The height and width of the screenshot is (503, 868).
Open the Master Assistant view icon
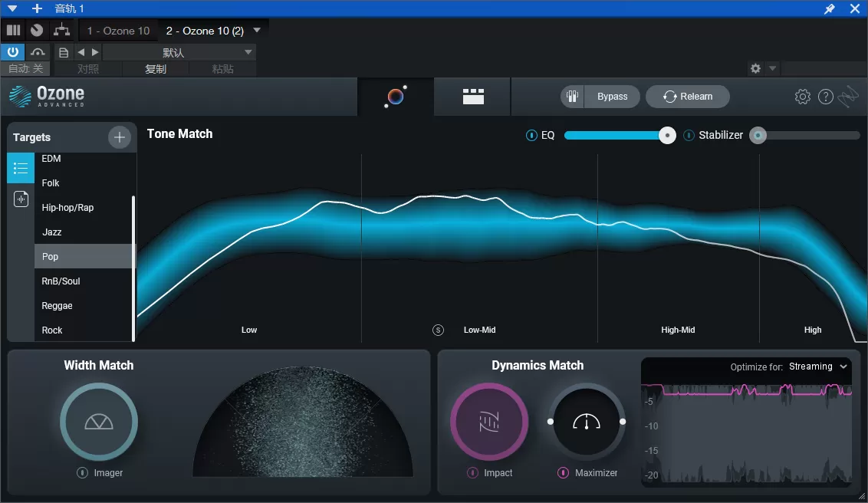(396, 97)
